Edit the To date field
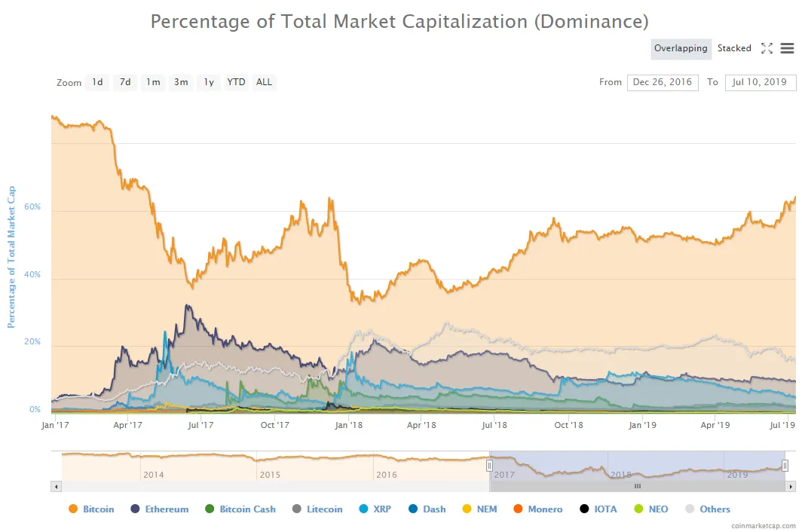Screen dimensions: 802x532 coord(760,82)
